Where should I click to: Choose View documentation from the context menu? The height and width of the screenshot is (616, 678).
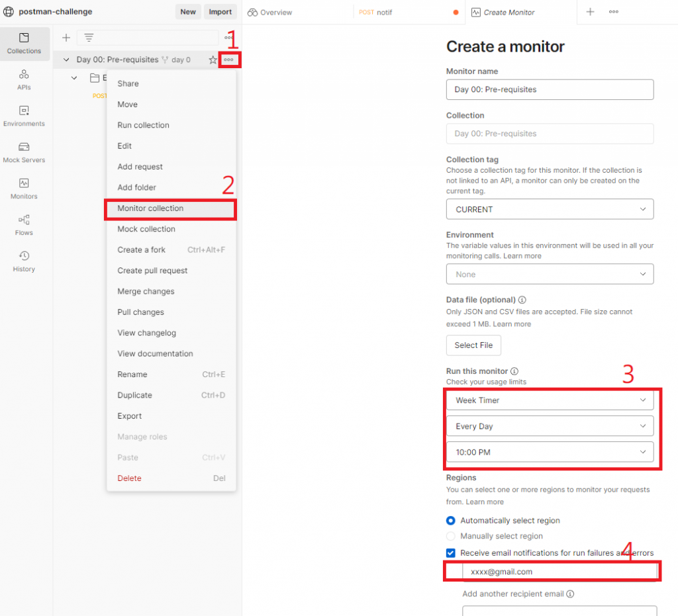click(171, 353)
